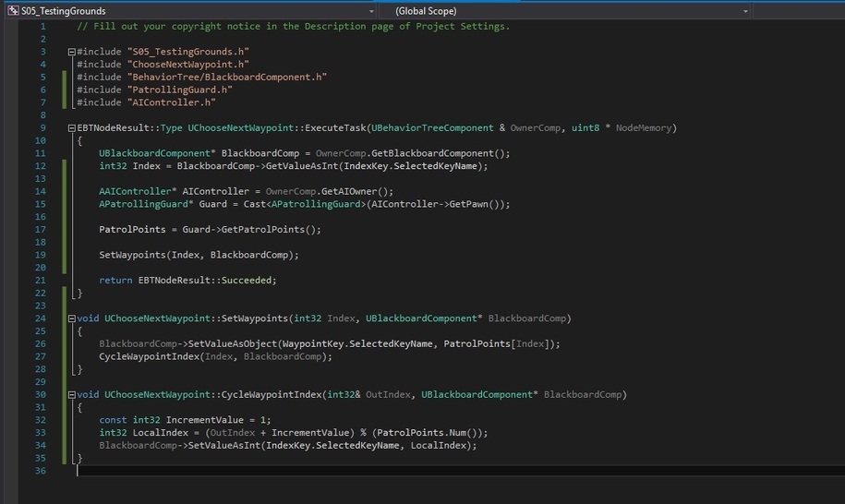Collapse the SetWaypoints function on line 24

tap(72, 318)
